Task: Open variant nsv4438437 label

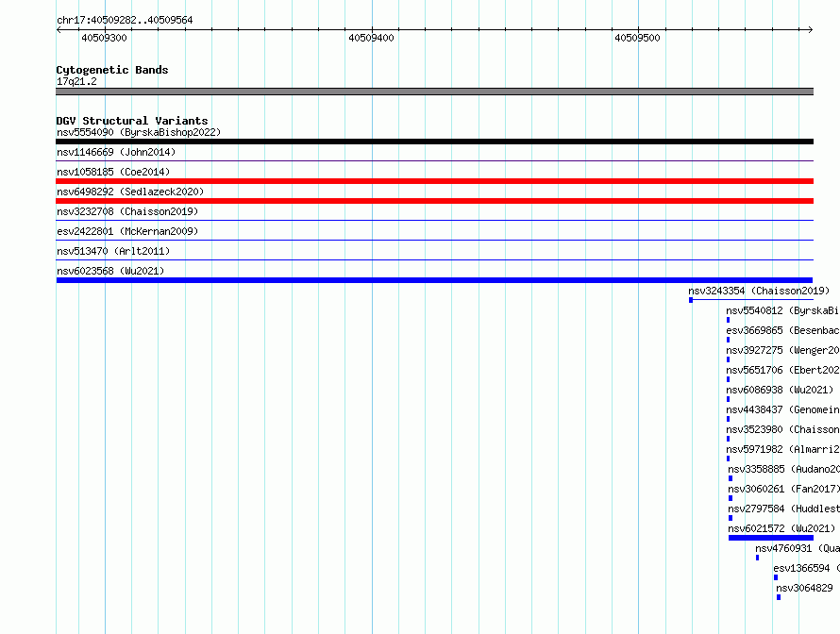Action: tap(782, 409)
